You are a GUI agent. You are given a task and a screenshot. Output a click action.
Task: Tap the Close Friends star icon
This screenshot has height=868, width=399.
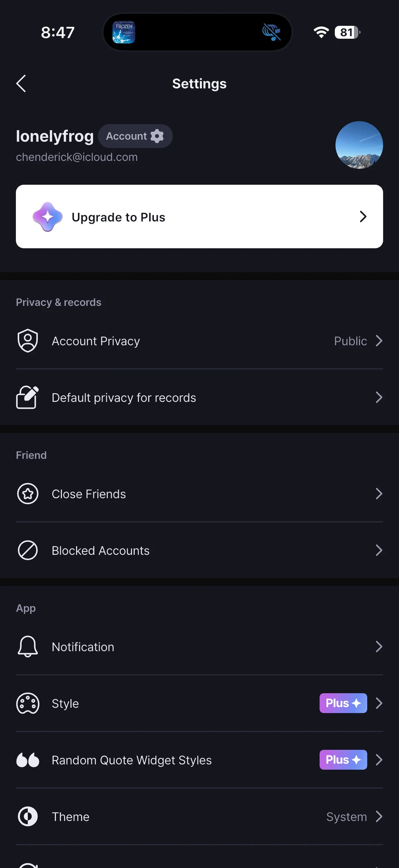(x=27, y=494)
